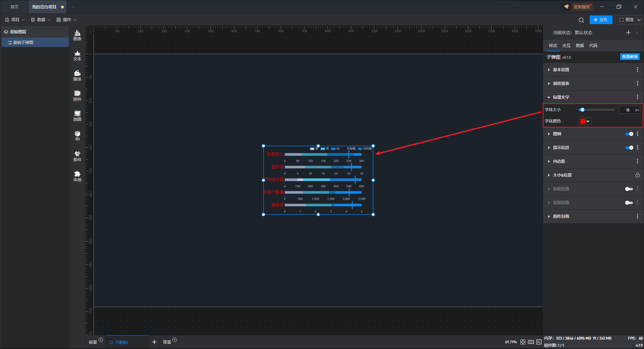Open more options for 图例

pyautogui.click(x=638, y=134)
